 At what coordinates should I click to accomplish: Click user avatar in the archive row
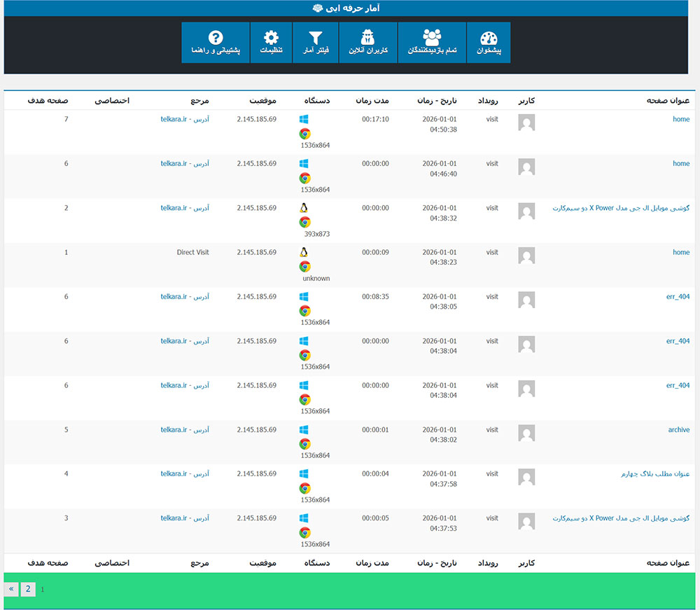tap(526, 433)
